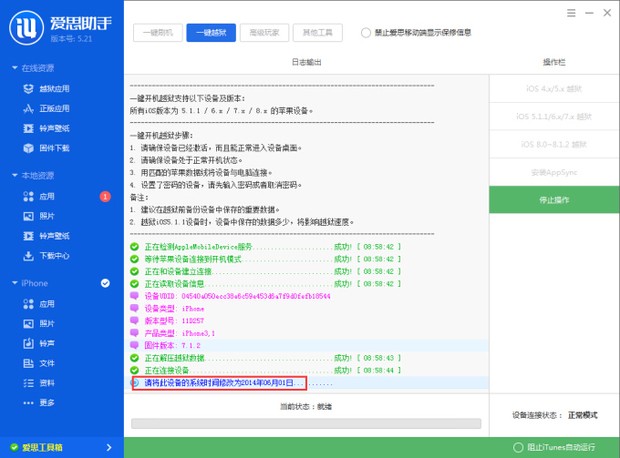Click the red notification badge on 应用

tap(105, 196)
